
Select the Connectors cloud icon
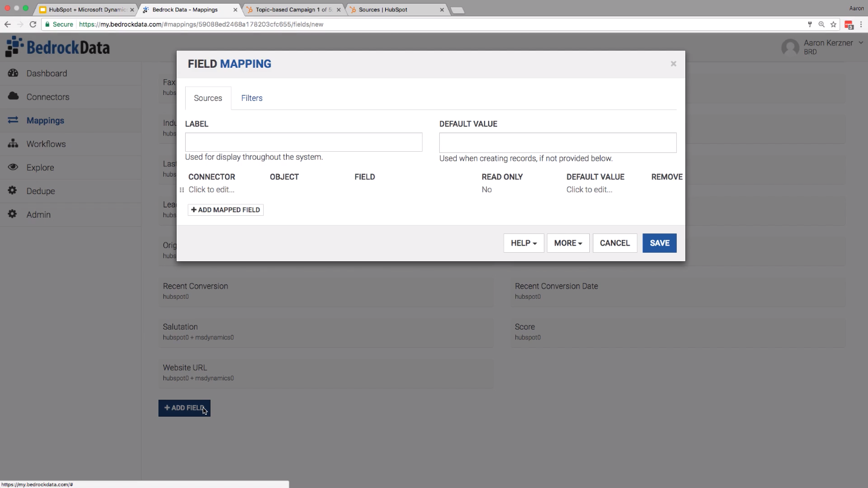click(x=13, y=97)
